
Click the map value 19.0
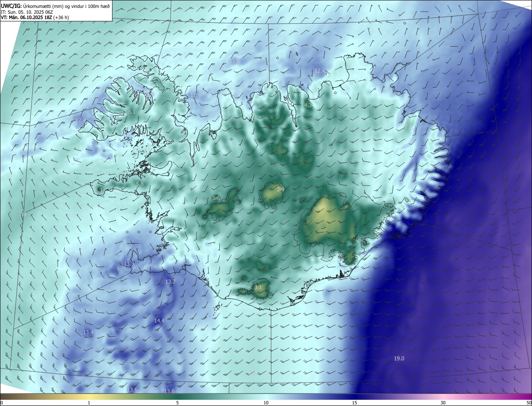[399, 359]
